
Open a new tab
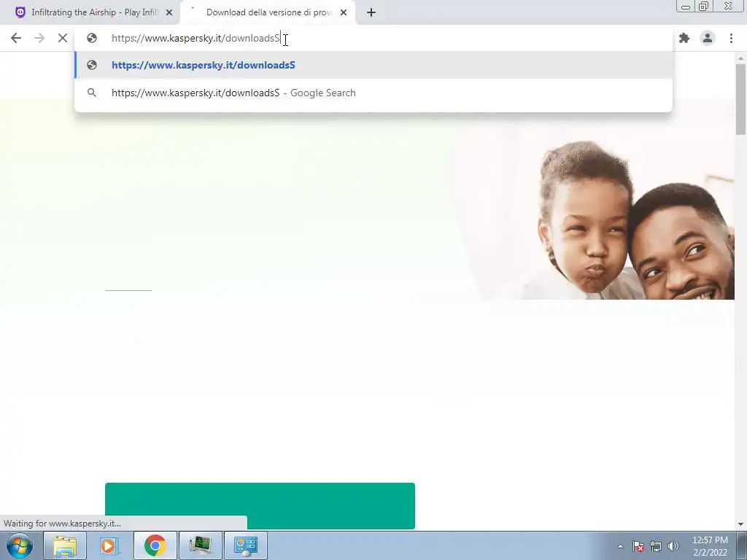pos(371,12)
